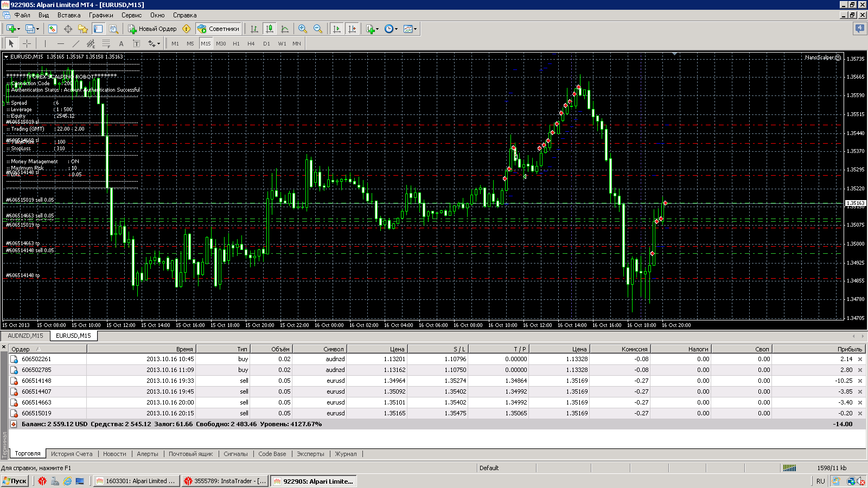Open the Strategy Tester icon
Viewport: 868px width, 488px height.
(113, 29)
